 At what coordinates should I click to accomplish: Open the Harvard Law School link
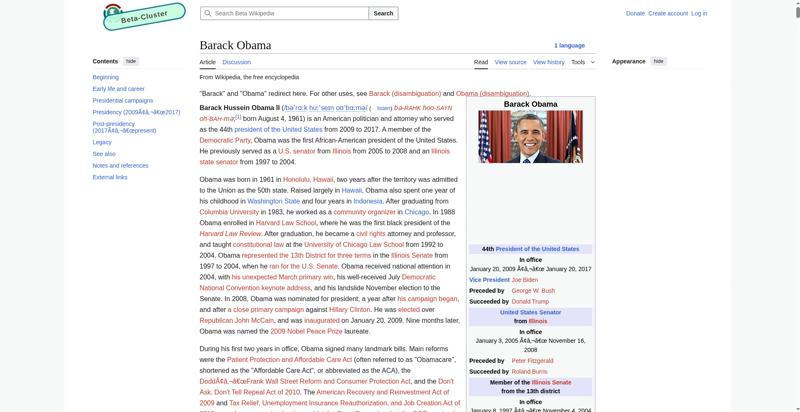coord(286,223)
